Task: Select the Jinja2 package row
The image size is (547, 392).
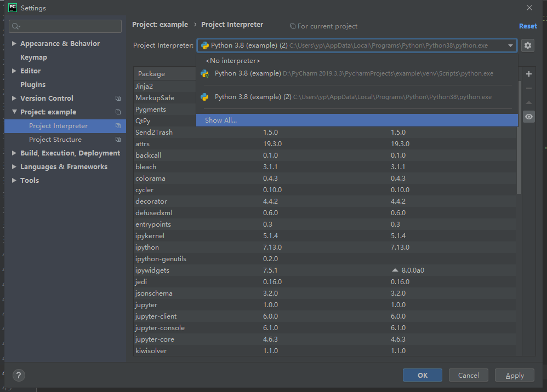Action: tap(164, 86)
